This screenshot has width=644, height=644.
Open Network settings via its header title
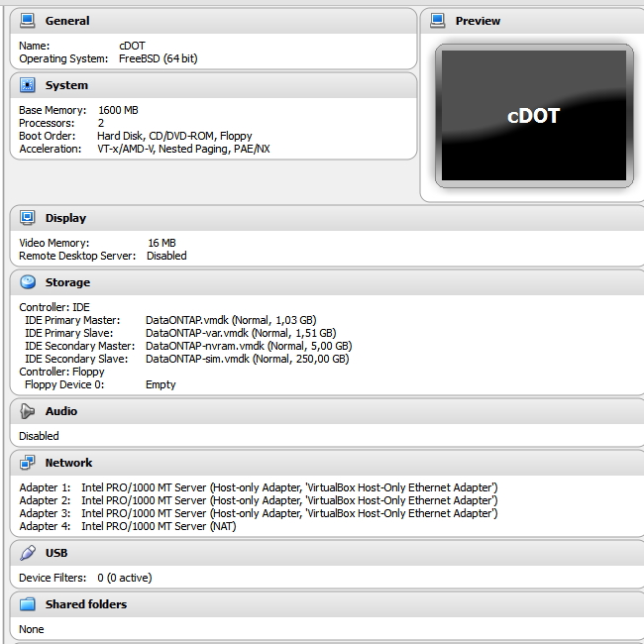(x=68, y=463)
